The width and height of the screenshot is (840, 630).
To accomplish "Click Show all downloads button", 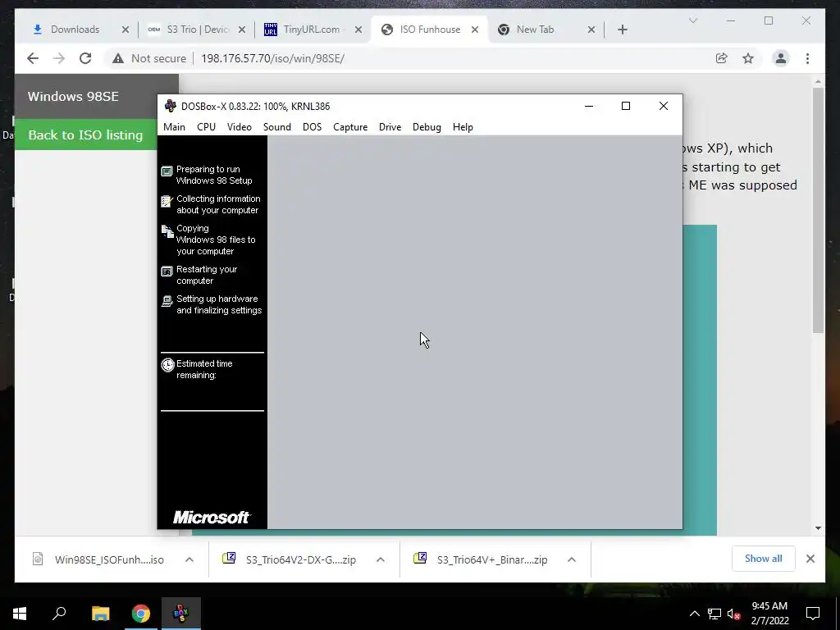I will tap(764, 559).
